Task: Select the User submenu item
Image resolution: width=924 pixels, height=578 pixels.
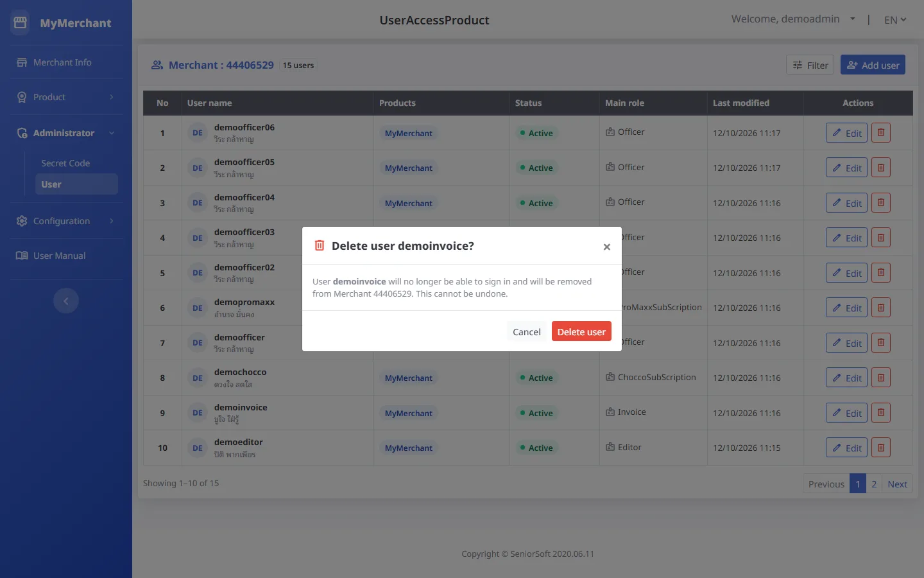Action: [x=76, y=184]
